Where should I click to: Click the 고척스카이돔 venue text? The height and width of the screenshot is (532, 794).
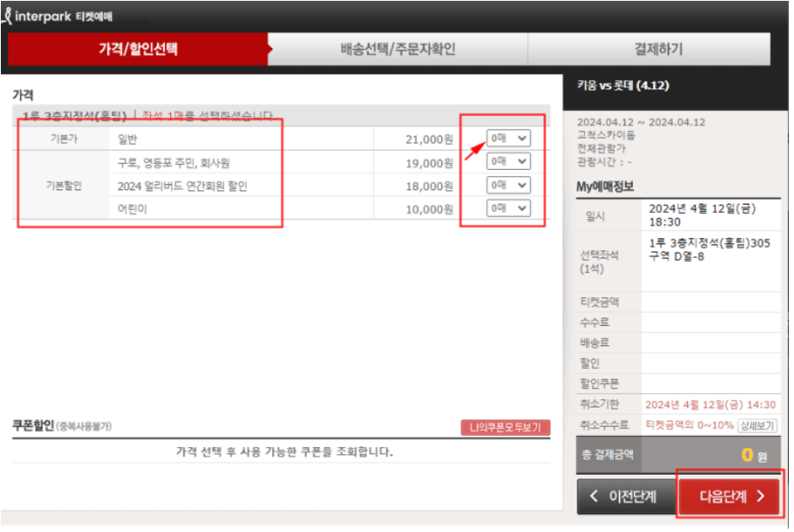[x=607, y=136]
